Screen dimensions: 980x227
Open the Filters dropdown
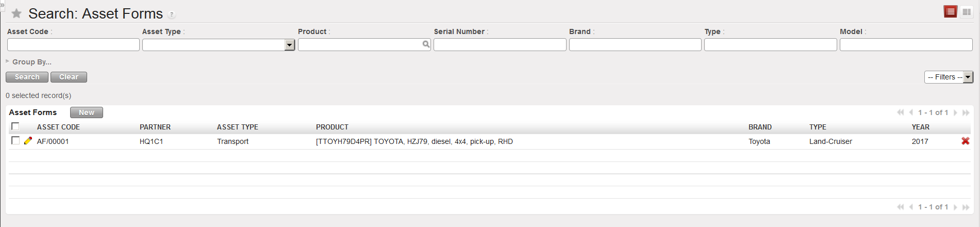[x=949, y=77]
